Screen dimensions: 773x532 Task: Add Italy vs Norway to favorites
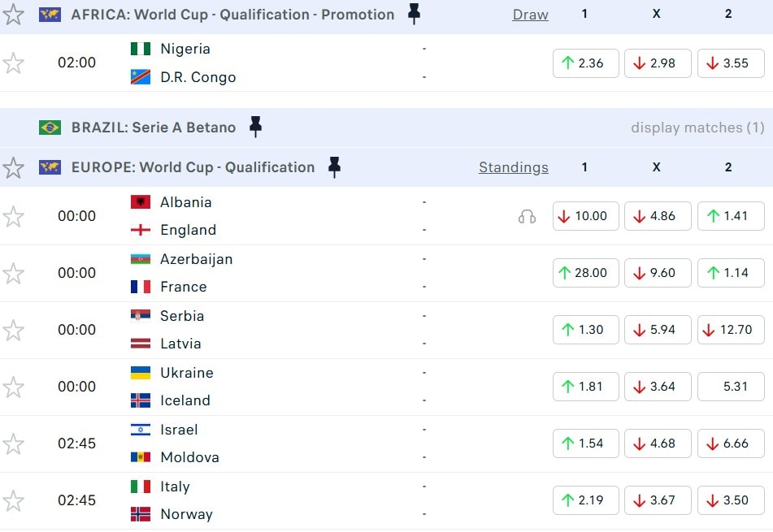click(x=14, y=500)
